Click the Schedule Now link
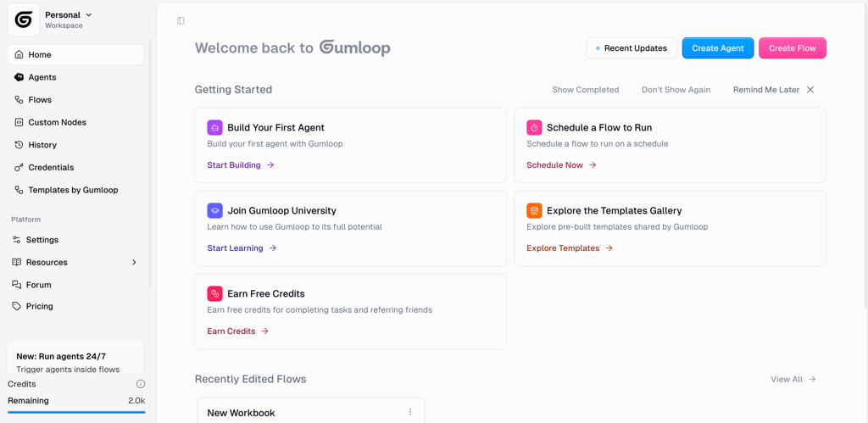Screen dimensions: 868x423 pyautogui.click(x=561, y=165)
